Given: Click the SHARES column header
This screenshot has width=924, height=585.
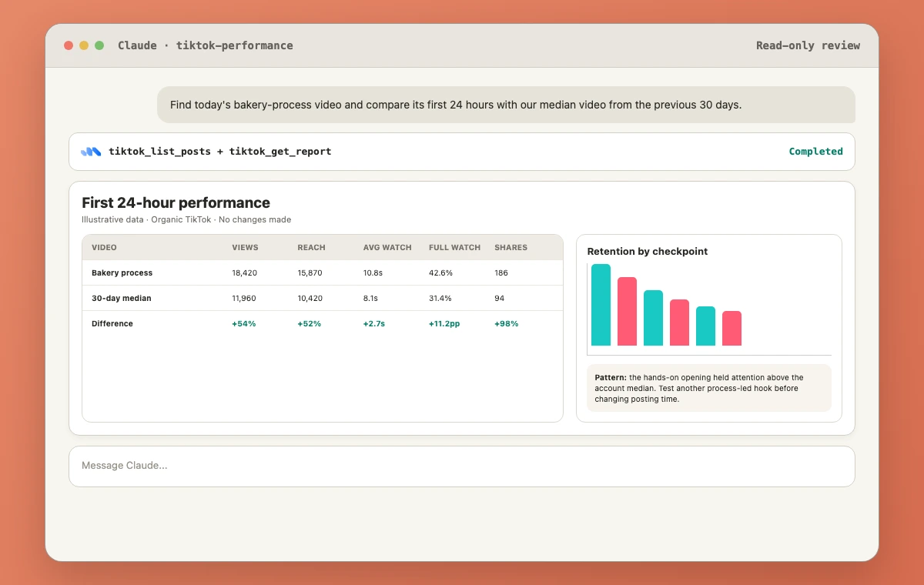Looking at the screenshot, I should pyautogui.click(x=511, y=248).
